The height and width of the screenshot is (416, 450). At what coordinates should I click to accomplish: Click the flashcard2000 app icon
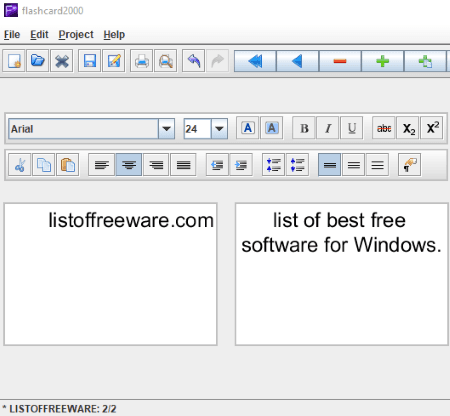click(11, 10)
